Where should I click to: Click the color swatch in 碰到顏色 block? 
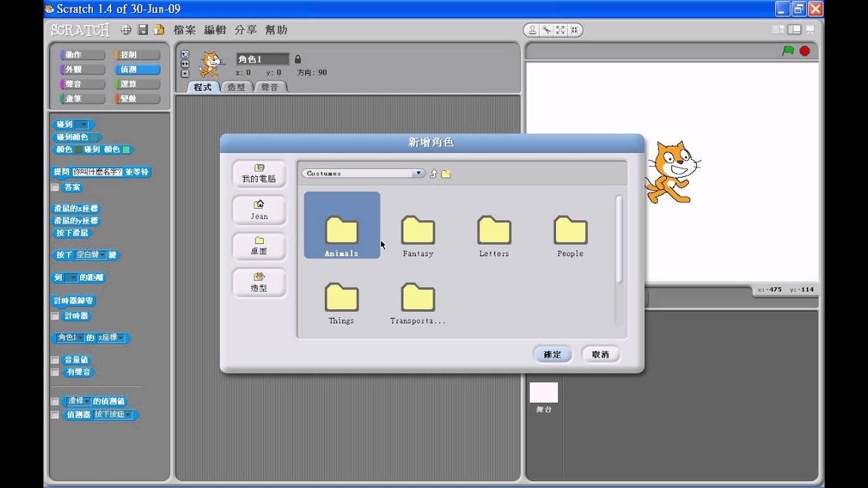(x=94, y=137)
